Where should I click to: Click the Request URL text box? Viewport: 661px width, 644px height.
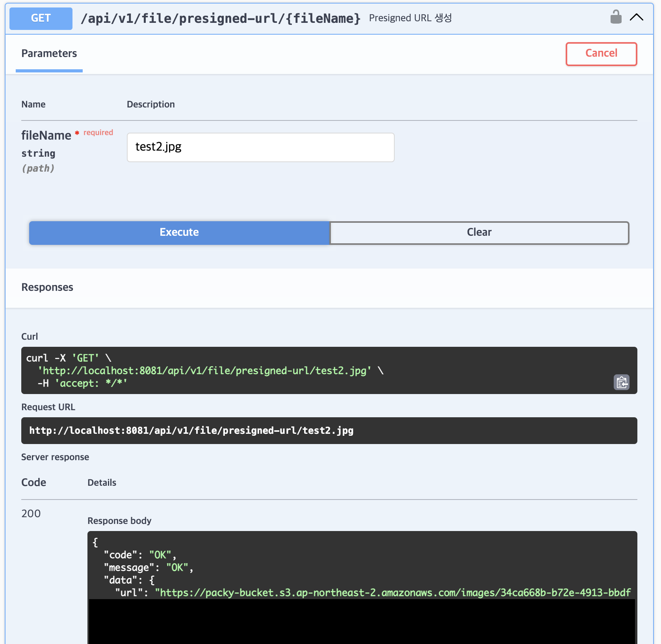coord(329,430)
